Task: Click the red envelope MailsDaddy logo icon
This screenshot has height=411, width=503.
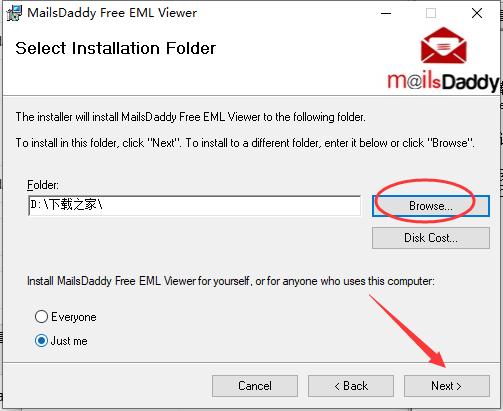Action: click(443, 45)
